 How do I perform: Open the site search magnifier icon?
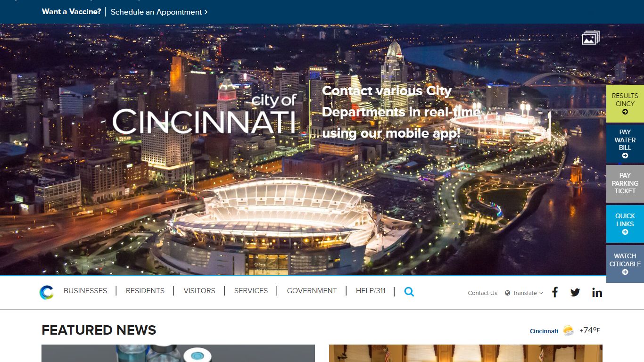click(409, 292)
